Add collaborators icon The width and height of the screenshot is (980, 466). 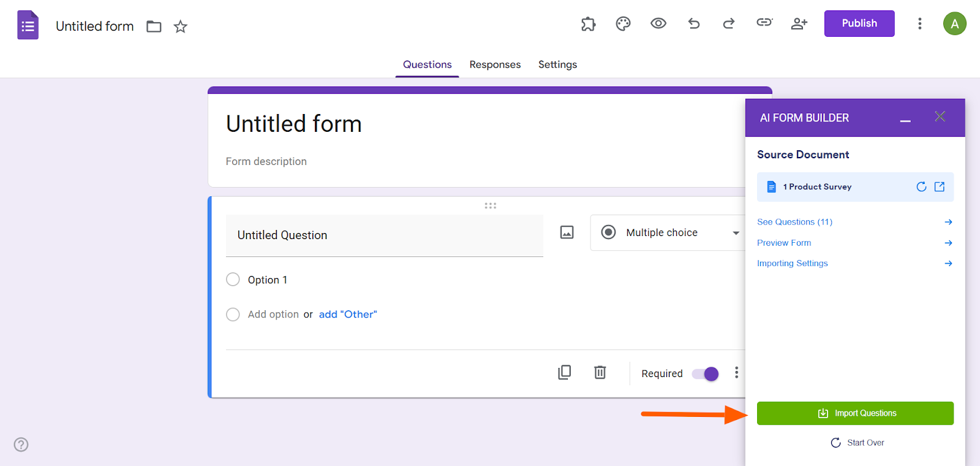[x=799, y=23]
